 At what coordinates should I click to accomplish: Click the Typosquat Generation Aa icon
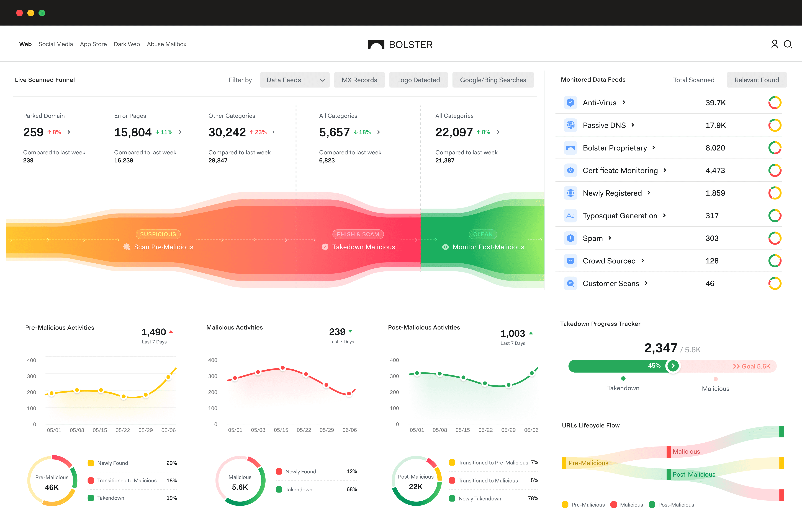click(570, 216)
